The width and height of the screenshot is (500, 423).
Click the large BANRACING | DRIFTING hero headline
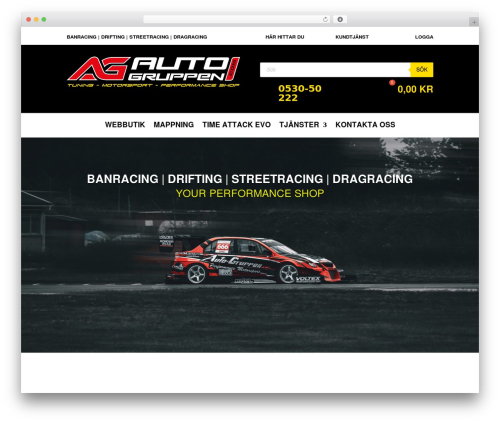[250, 179]
